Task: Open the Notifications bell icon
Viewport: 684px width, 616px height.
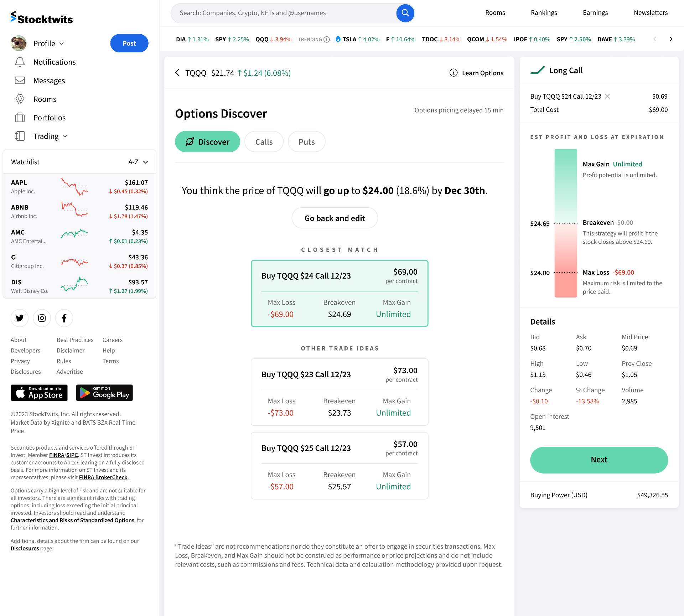Action: [x=20, y=62]
